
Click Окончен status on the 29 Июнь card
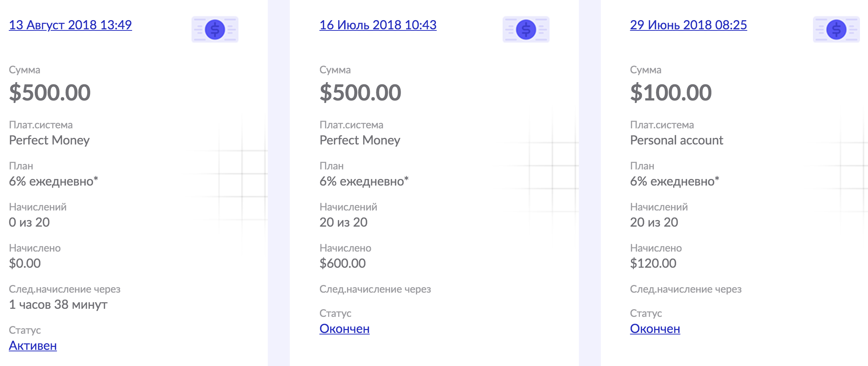pos(655,329)
